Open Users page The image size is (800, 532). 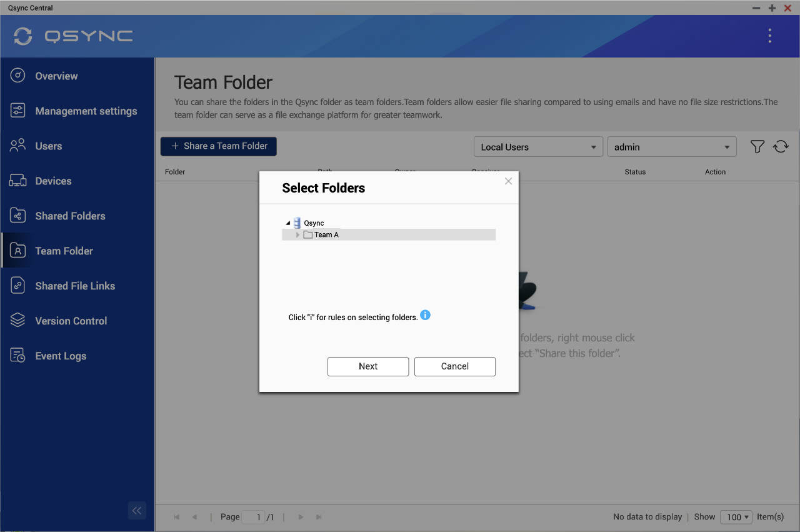(49, 146)
